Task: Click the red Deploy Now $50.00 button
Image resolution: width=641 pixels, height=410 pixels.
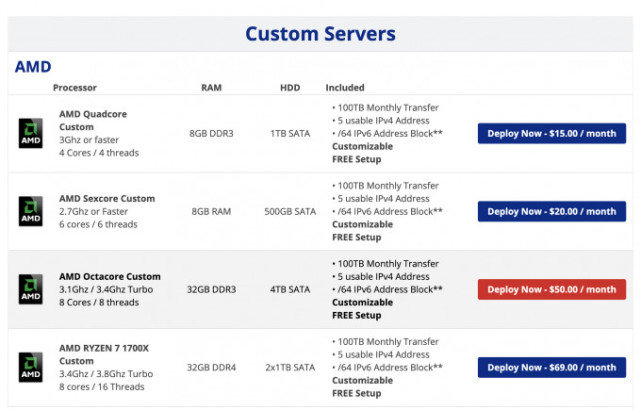Action: [551, 289]
